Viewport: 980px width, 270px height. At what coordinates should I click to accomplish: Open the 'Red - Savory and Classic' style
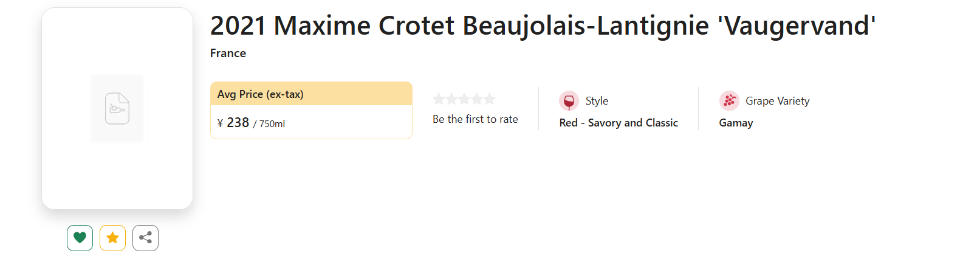618,123
